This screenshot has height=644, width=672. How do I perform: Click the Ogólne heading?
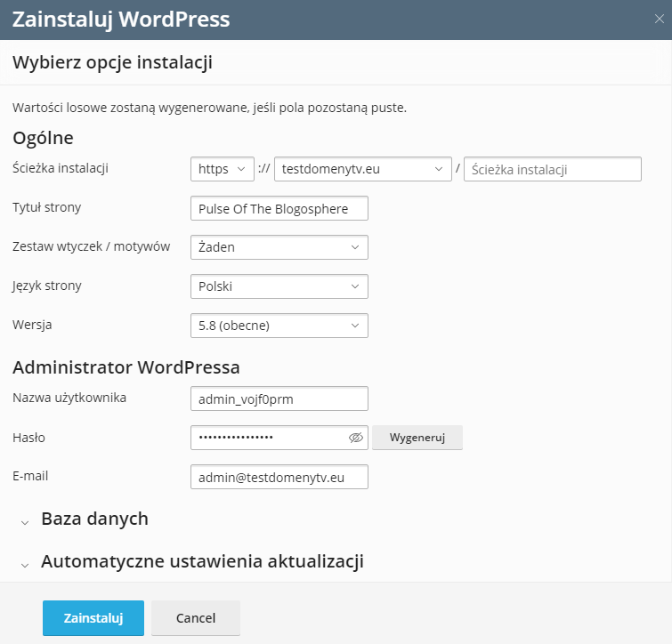(43, 138)
